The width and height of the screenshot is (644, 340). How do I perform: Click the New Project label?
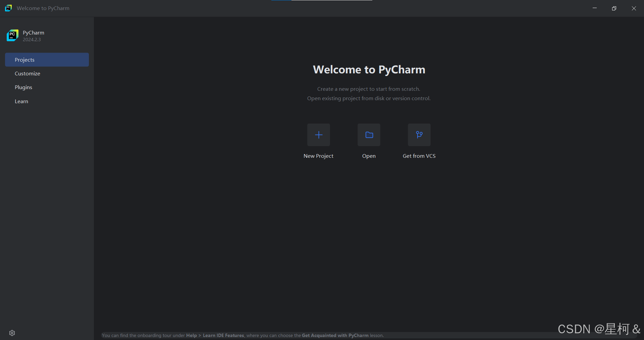coord(318,156)
